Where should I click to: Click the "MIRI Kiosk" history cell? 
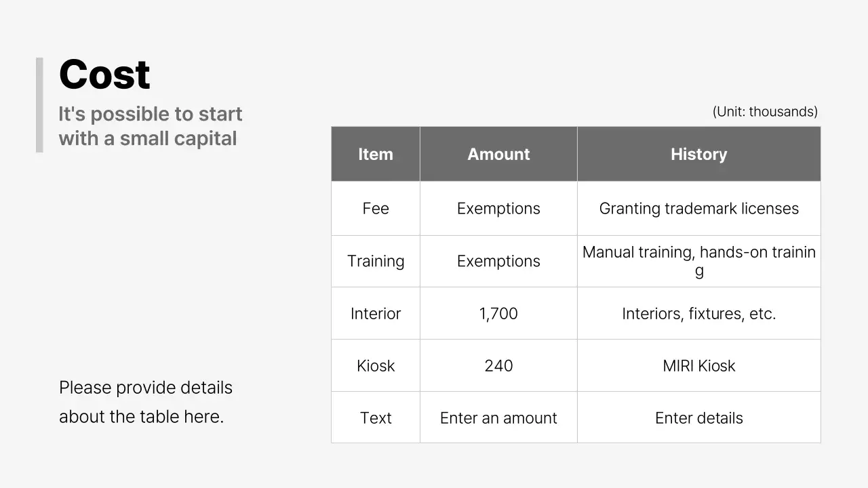(x=698, y=366)
